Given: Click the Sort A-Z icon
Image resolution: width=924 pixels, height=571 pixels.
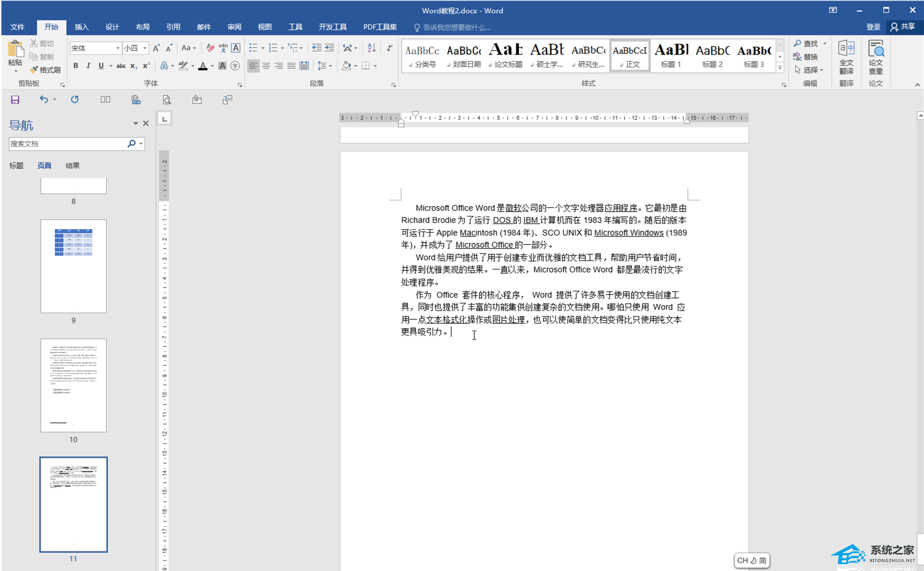Looking at the screenshot, I should [371, 48].
